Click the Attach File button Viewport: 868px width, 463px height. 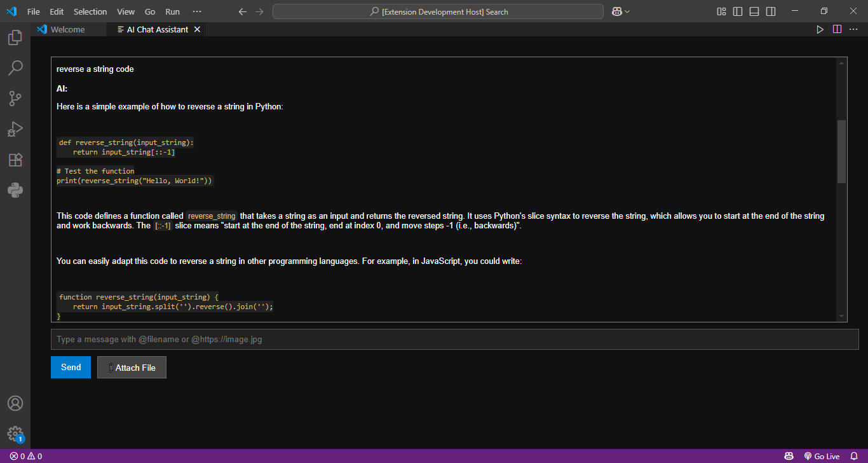132,367
